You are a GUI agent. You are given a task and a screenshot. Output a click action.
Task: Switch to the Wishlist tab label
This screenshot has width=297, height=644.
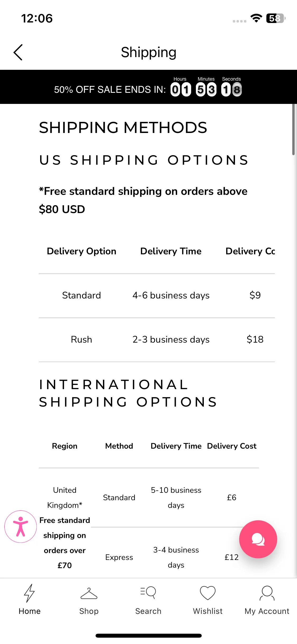(x=208, y=611)
